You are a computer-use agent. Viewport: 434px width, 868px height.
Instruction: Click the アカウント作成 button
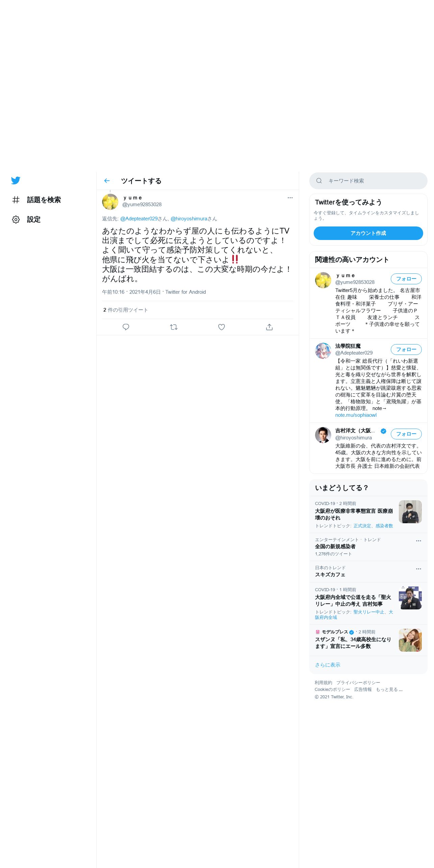(368, 233)
